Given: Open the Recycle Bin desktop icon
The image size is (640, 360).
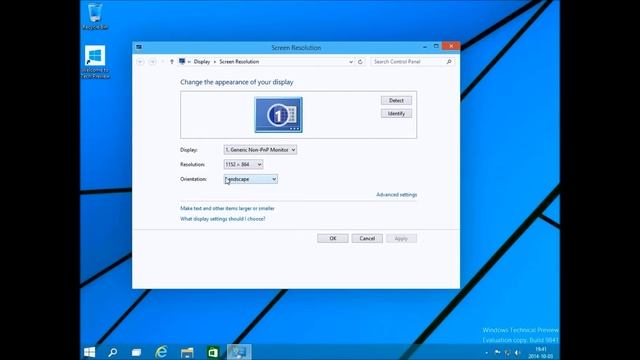Looking at the screenshot, I should 95,16.
